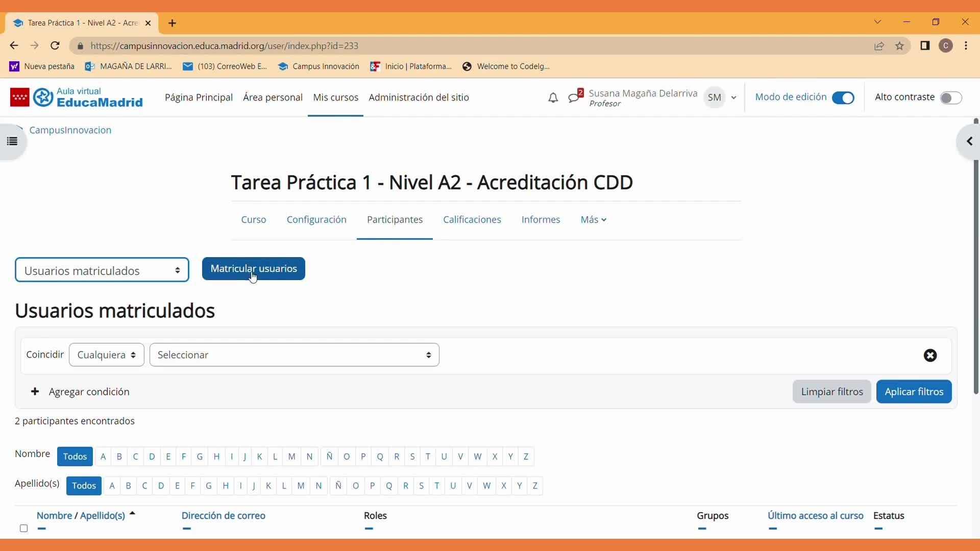
Task: Open Administración del sitio menu
Action: 419,97
